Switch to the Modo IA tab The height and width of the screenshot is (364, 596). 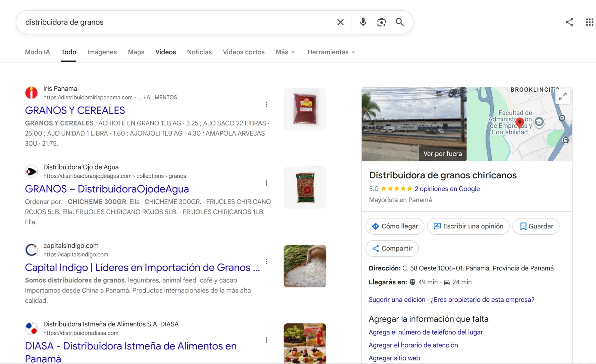(37, 52)
